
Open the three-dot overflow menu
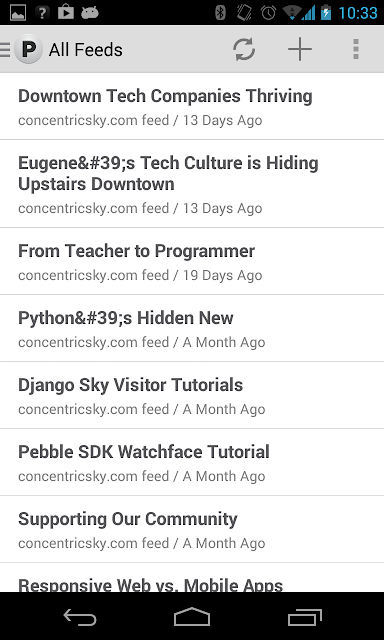click(356, 49)
